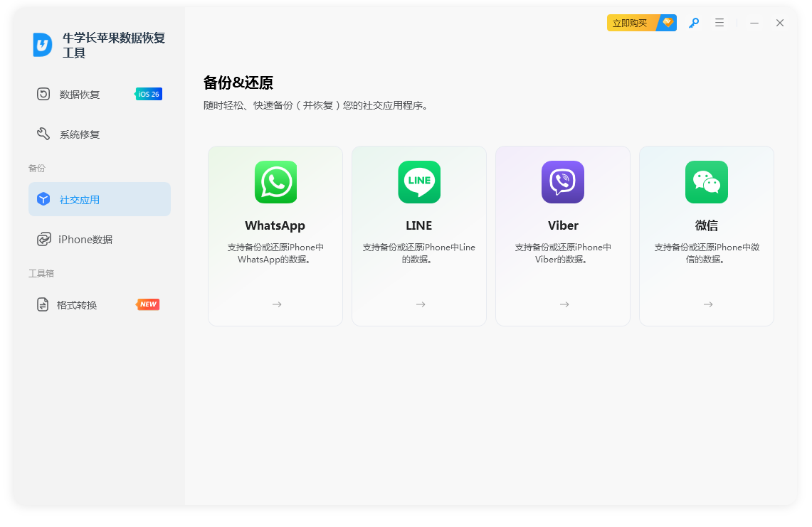Click the app logo in sidebar
Viewport: 812px width, 527px height.
pos(43,45)
